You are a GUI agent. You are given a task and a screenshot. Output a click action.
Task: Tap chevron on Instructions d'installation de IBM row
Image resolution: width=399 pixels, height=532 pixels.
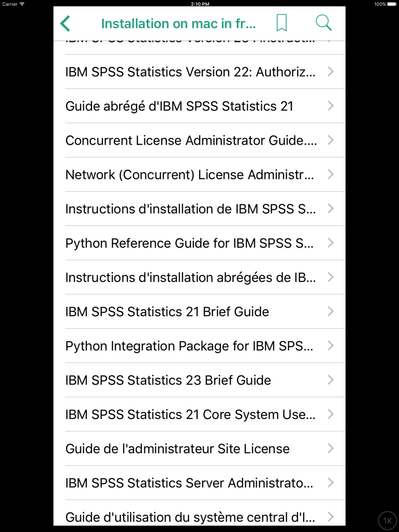tap(331, 209)
